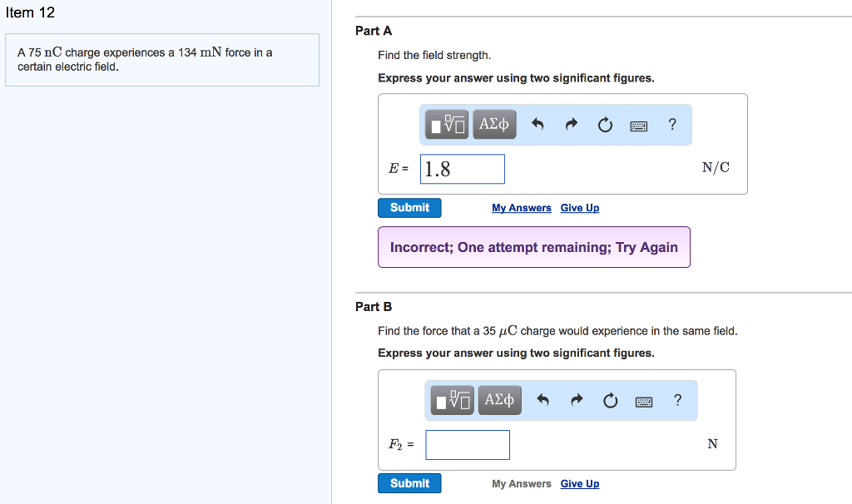The image size is (852, 504).
Task: Open My Answers for Part A
Action: pos(521,208)
